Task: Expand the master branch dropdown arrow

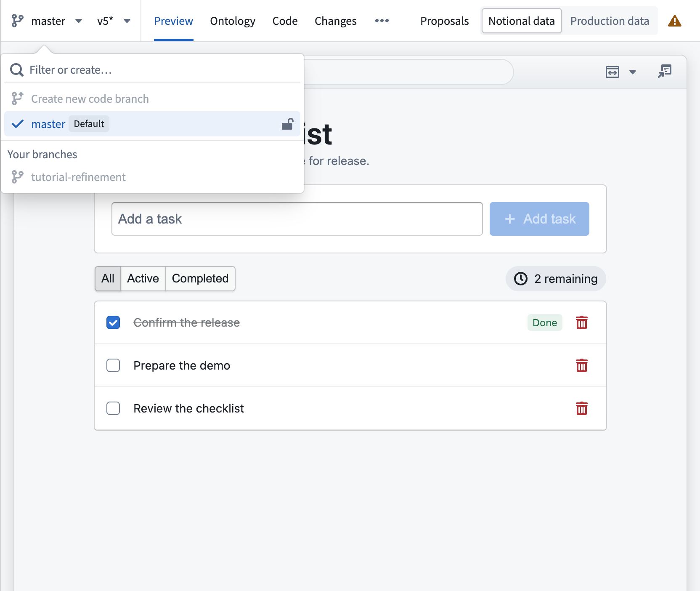Action: tap(79, 21)
